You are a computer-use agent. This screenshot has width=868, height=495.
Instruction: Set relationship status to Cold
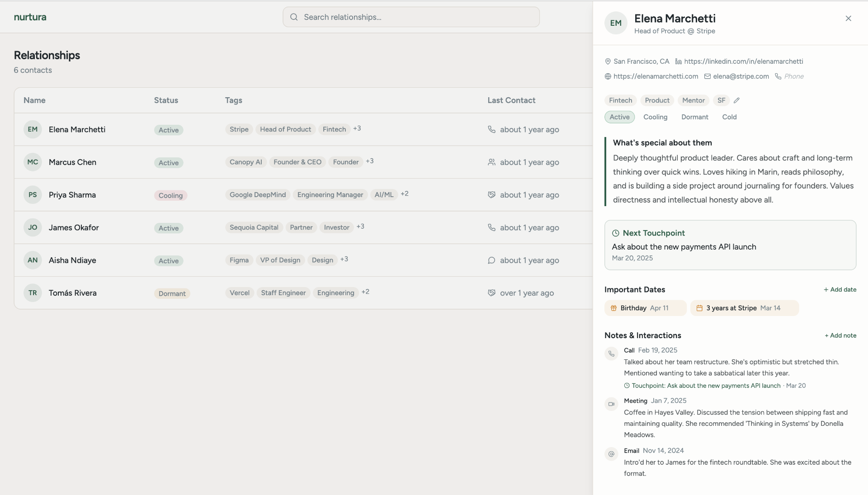729,117
